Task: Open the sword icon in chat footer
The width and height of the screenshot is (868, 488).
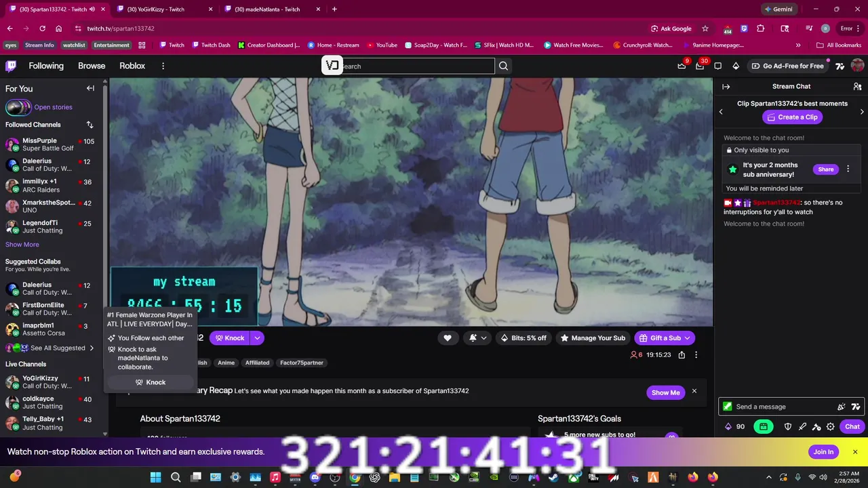Action: pyautogui.click(x=802, y=426)
